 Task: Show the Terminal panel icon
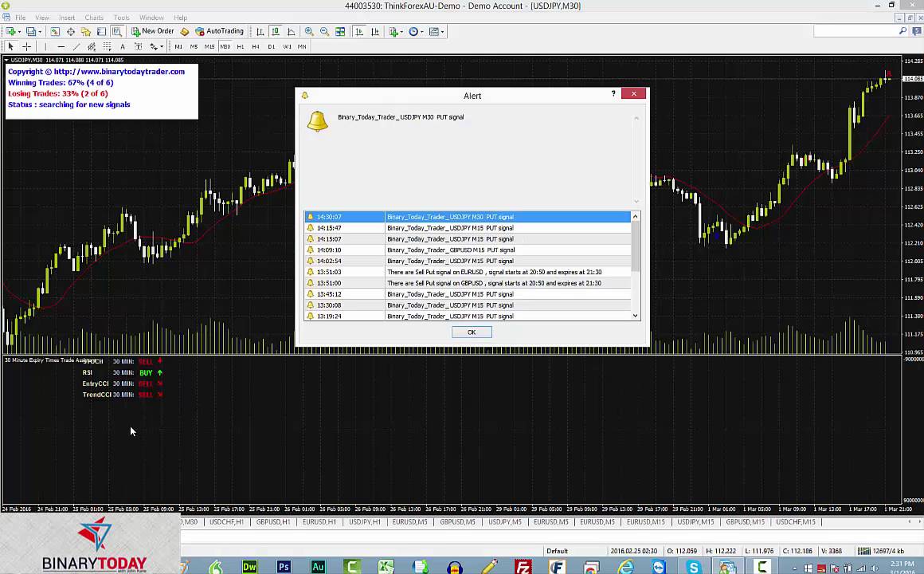tap(101, 31)
